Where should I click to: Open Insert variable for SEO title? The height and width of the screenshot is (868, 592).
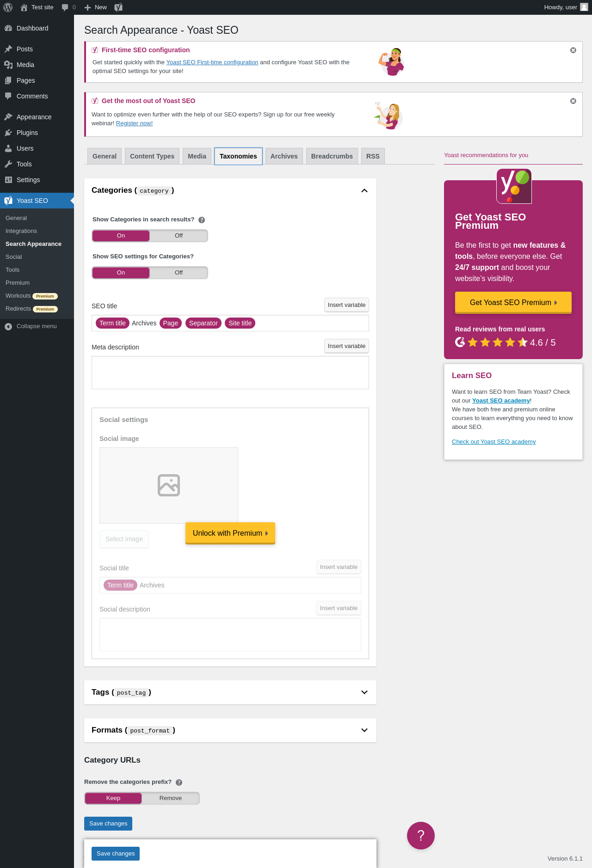pyautogui.click(x=346, y=305)
